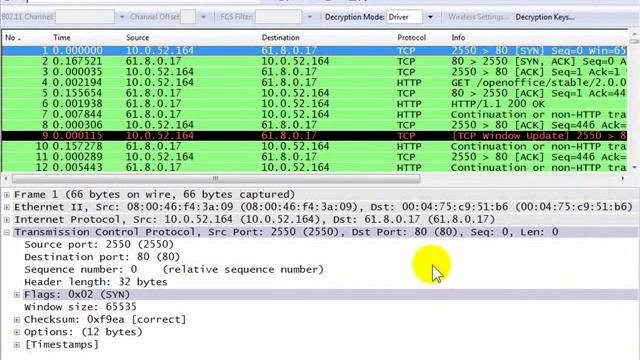Viewport: 640px width, 360px height.
Task: Select the Destination port: 80 line
Action: [102, 257]
